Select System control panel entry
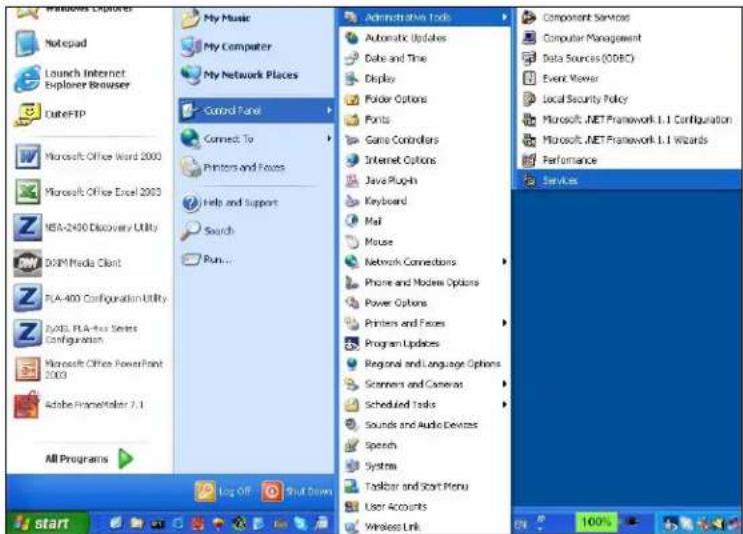Viewport: 743px width, 534px height. pyautogui.click(x=425, y=466)
